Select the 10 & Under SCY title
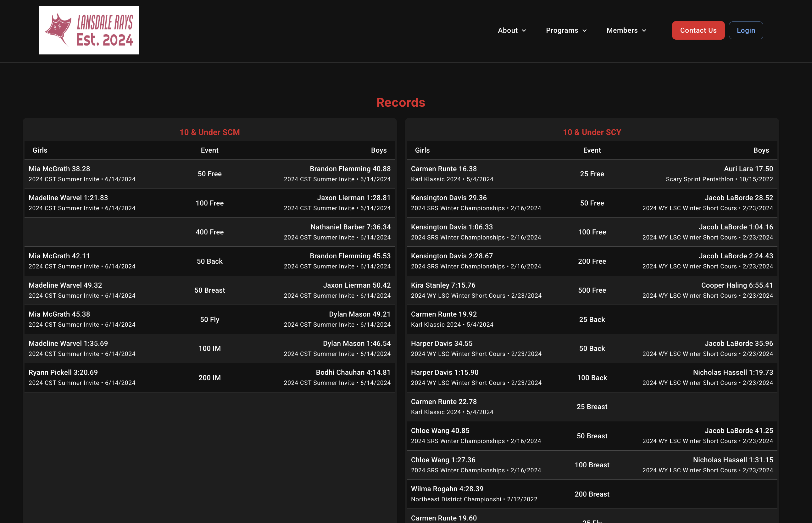Screen dimensions: 812x523 pyautogui.click(x=592, y=132)
